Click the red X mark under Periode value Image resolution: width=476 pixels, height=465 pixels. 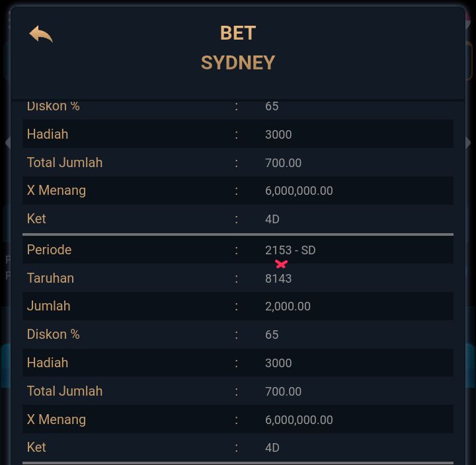pos(281,264)
